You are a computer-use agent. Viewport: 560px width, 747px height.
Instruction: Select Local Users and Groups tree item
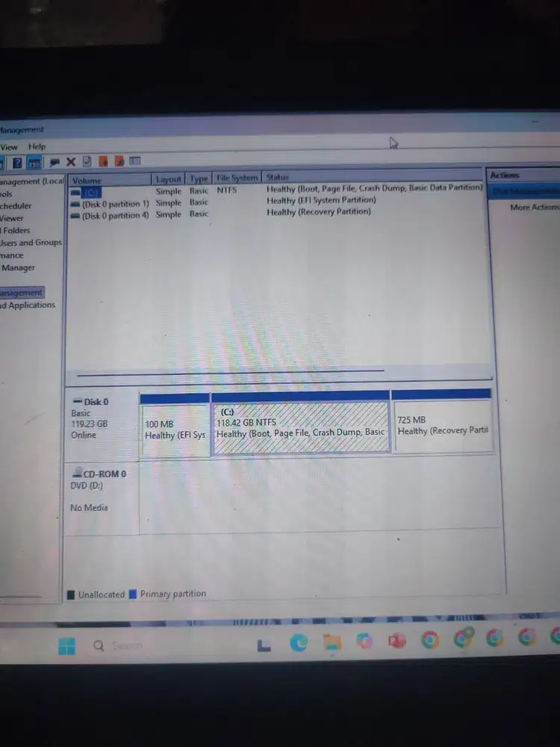31,243
